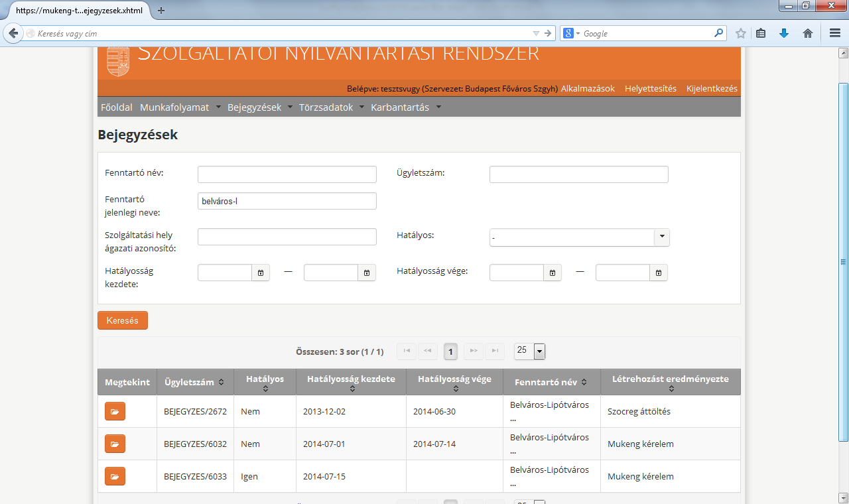The height and width of the screenshot is (504, 849).
Task: Open calendar for Hatályosság kezdete end date
Action: [367, 273]
